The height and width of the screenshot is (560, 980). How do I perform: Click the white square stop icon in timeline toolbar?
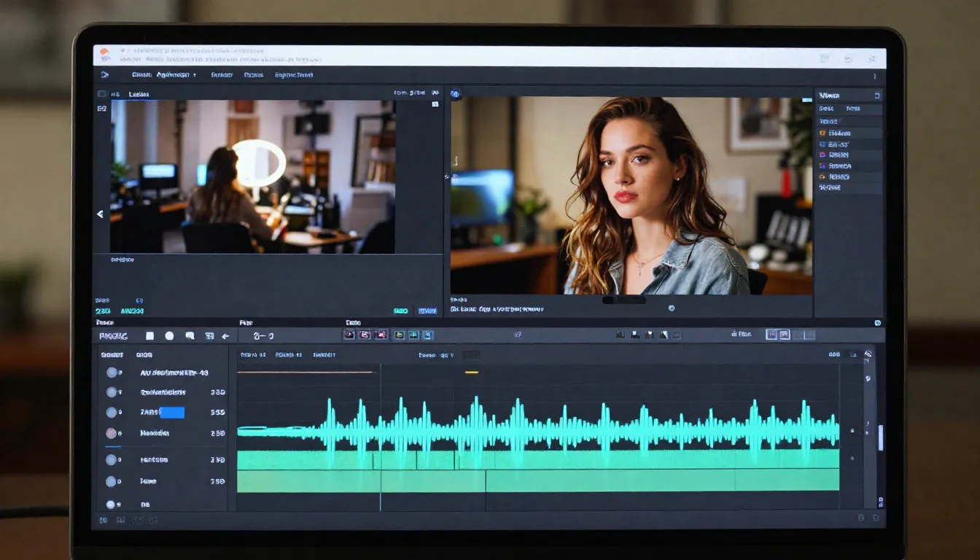coord(149,336)
